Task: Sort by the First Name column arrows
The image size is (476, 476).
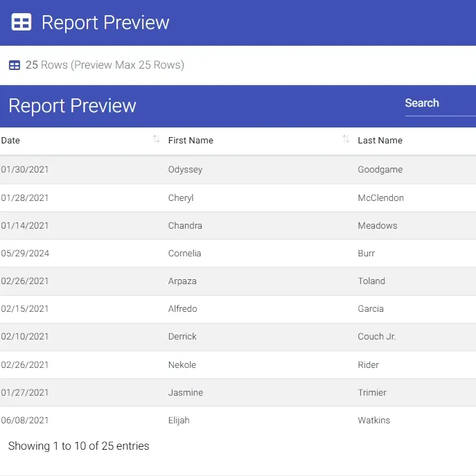Action: tap(346, 139)
